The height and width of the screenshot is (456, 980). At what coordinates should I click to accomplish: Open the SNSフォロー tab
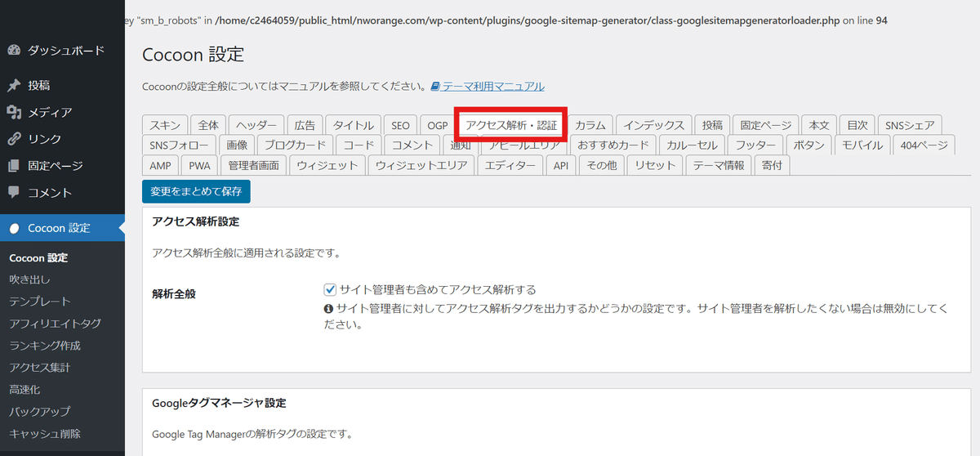pyautogui.click(x=179, y=145)
